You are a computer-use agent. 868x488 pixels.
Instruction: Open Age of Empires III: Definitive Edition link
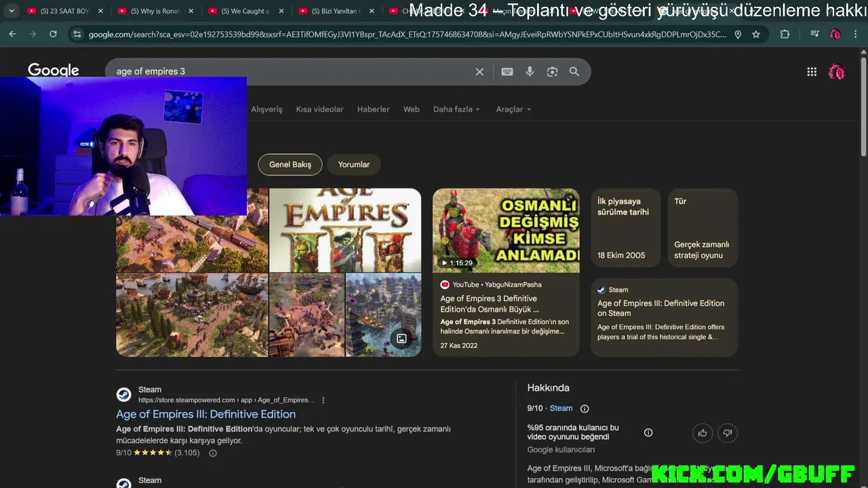[x=205, y=414]
